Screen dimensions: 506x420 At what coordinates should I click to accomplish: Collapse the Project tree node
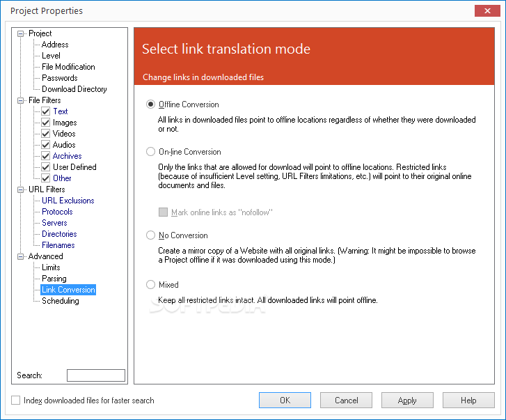(21, 33)
